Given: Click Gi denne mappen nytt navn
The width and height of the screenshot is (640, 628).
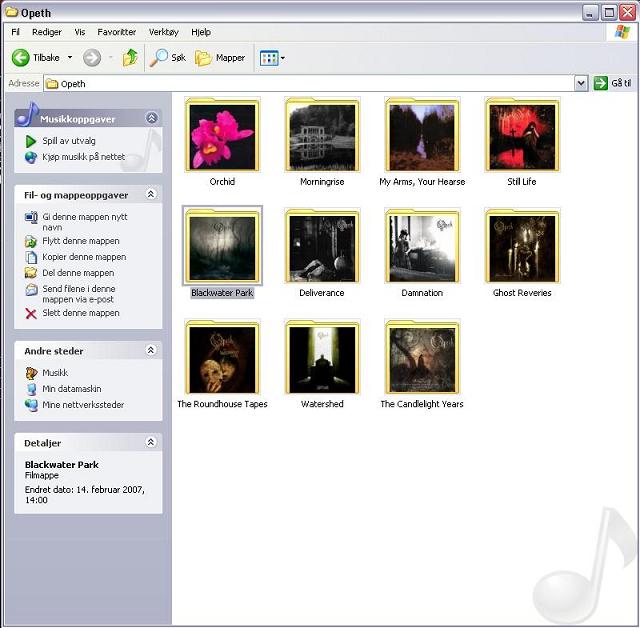Looking at the screenshot, I should point(85,222).
